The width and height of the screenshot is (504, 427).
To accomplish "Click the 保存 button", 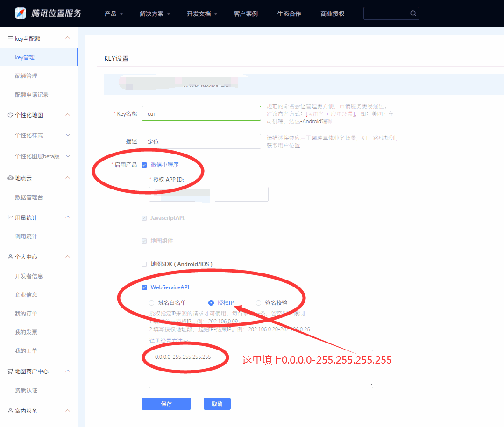I will coord(166,404).
